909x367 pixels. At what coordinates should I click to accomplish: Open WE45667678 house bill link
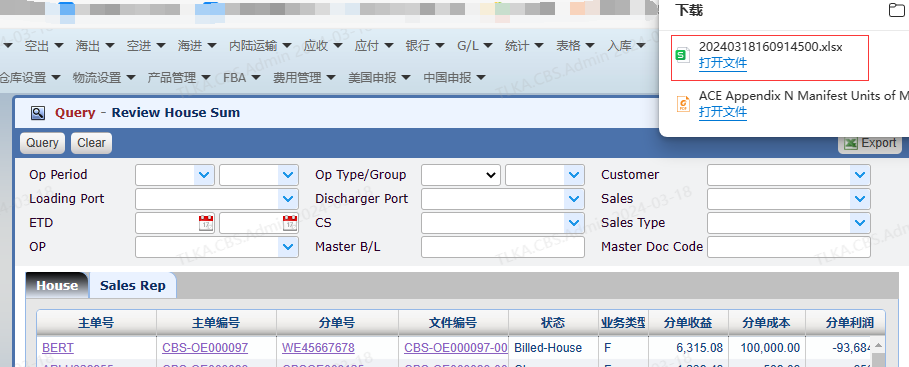tap(318, 348)
